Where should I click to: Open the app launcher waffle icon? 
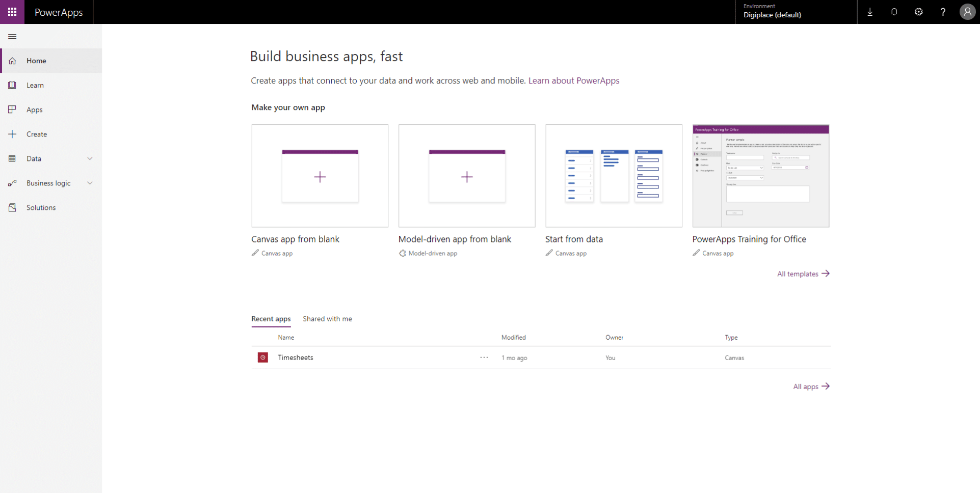coord(12,12)
